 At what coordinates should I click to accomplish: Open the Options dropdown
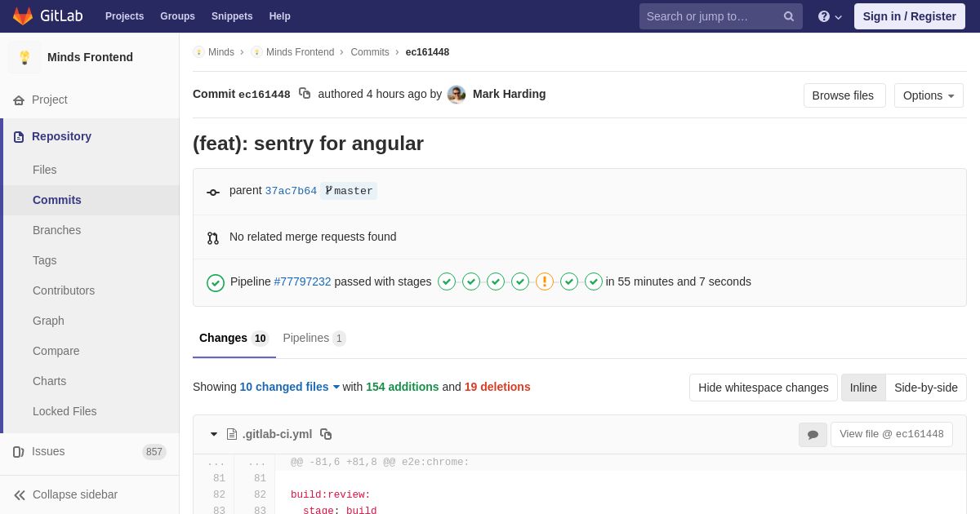929,95
